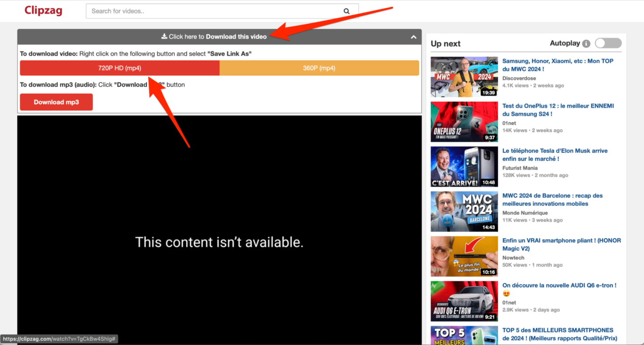The image size is (644, 345).
Task: Click the '50K views • 1 month ago' text
Action: click(x=532, y=265)
